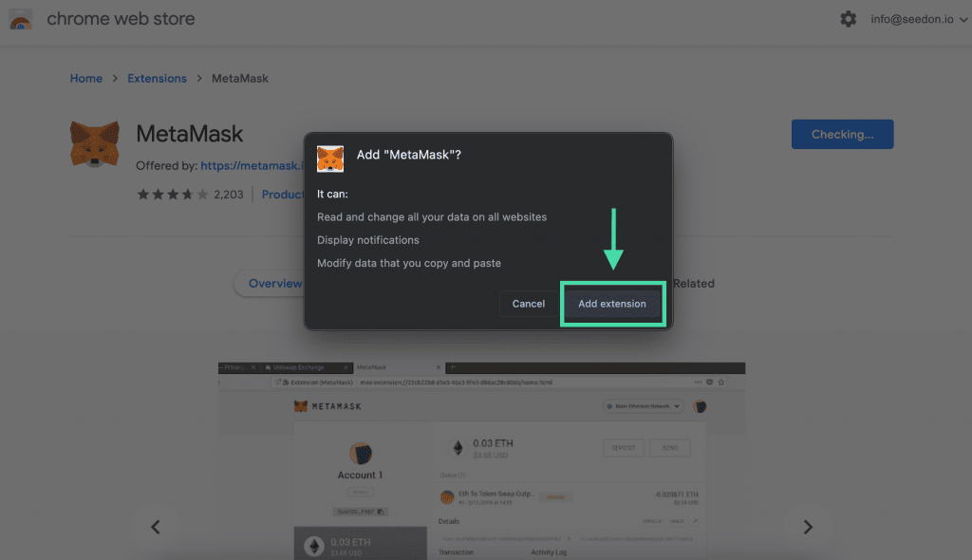
Task: Click the 'Display notifications' permission text
Action: click(368, 240)
